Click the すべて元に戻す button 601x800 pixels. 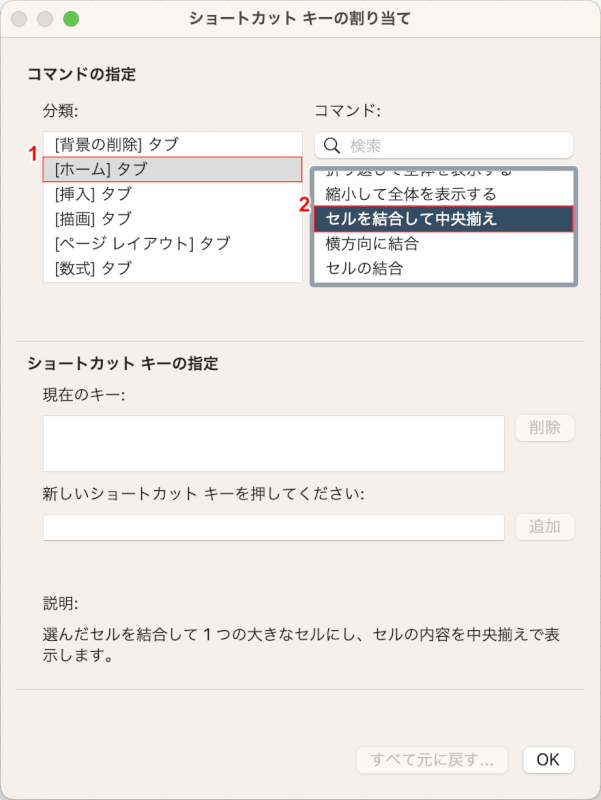432,760
